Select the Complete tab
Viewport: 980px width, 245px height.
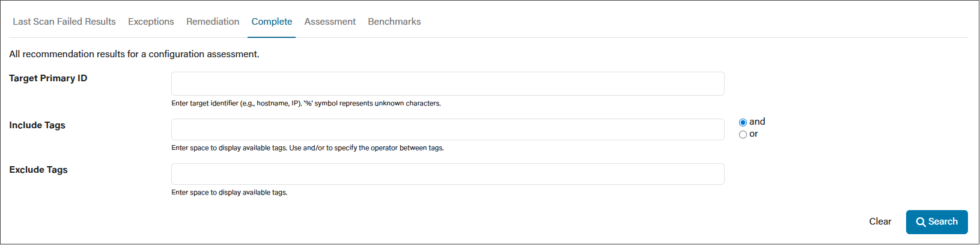[x=272, y=22]
